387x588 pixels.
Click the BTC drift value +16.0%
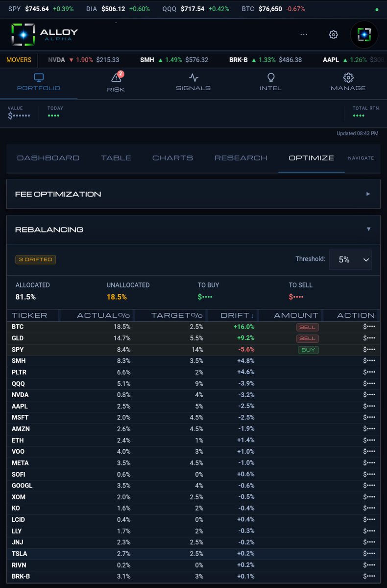[x=244, y=327]
